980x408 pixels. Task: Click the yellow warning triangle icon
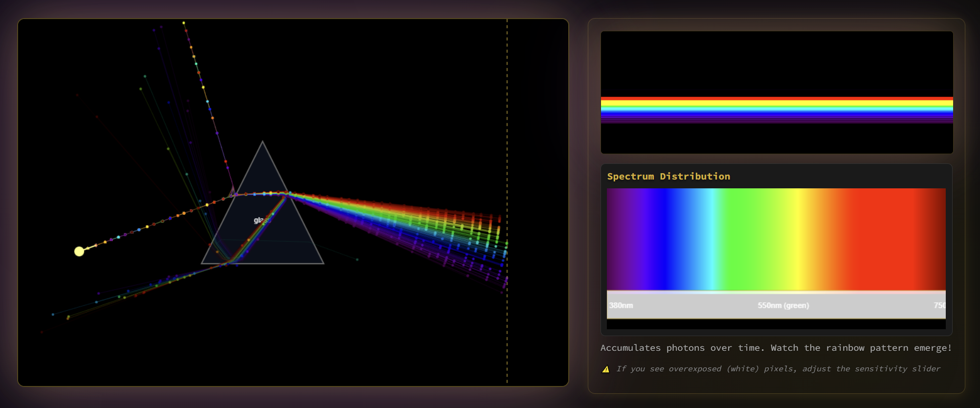click(x=606, y=369)
